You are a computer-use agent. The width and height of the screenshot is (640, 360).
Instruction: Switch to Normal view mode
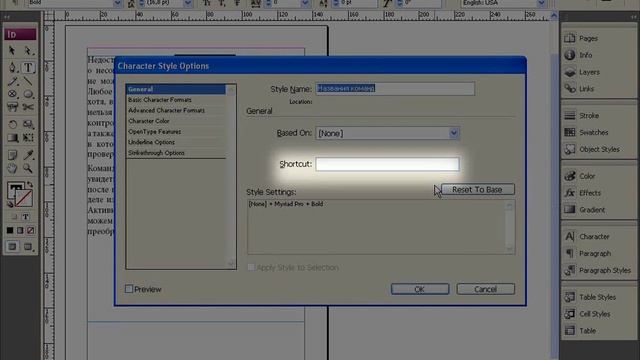12,247
